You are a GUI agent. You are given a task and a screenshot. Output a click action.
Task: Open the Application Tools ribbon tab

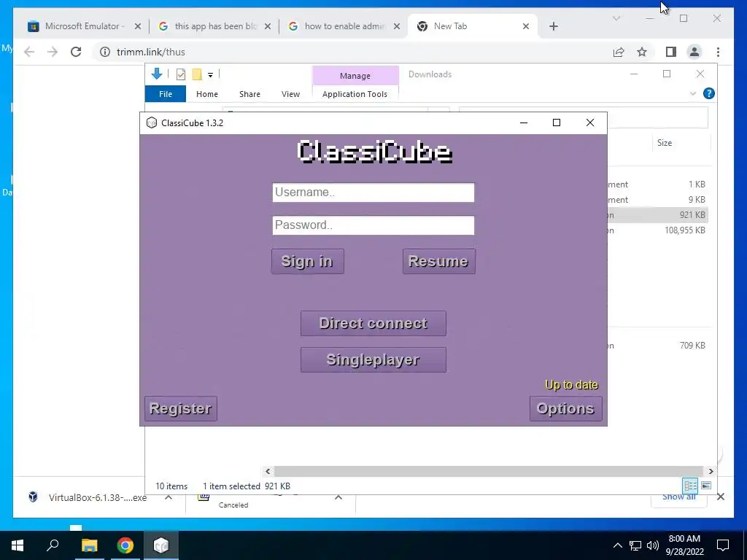355,94
